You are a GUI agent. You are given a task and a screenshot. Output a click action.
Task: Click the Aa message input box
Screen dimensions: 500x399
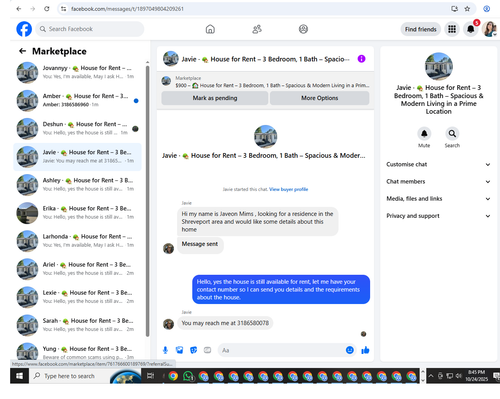click(x=287, y=350)
